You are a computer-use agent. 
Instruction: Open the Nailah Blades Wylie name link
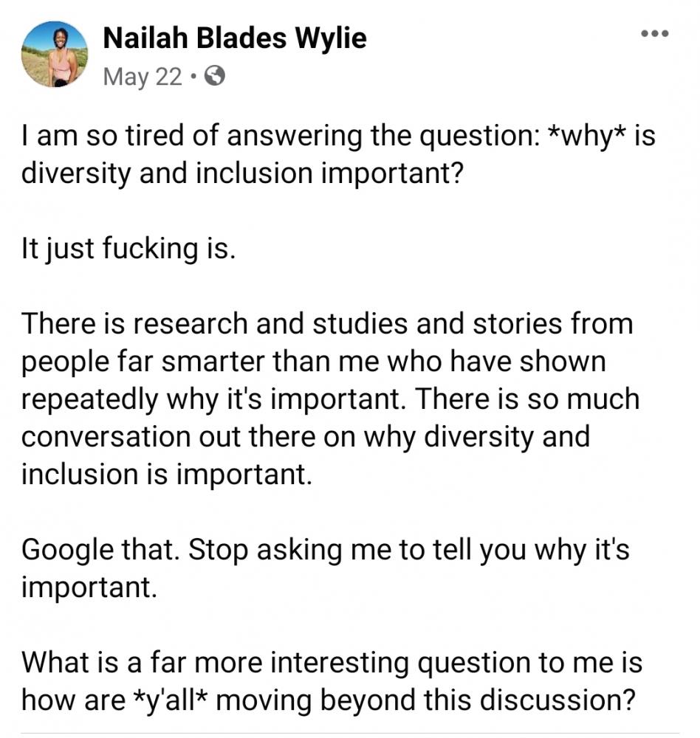click(234, 38)
